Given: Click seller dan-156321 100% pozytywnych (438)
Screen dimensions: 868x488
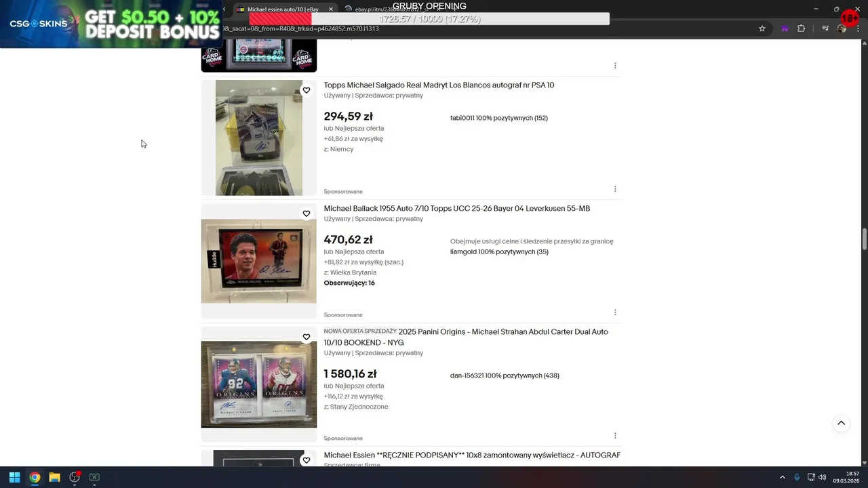Looking at the screenshot, I should tap(505, 375).
